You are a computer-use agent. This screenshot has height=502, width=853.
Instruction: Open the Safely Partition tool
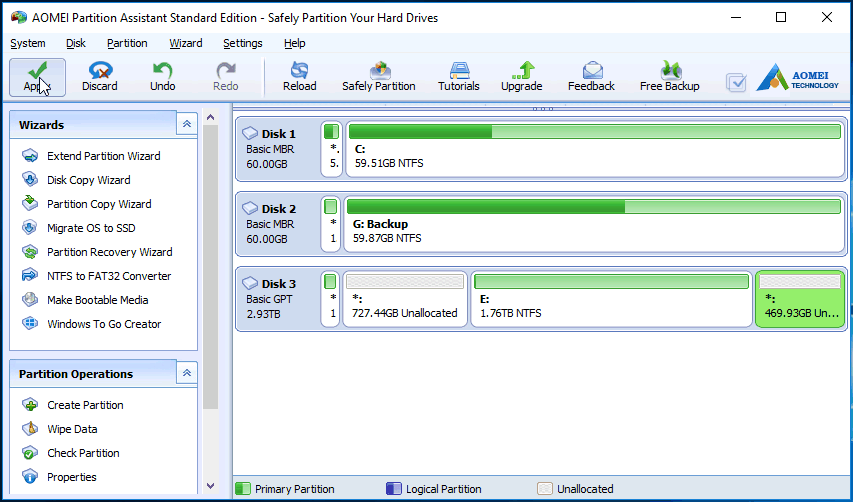(379, 77)
